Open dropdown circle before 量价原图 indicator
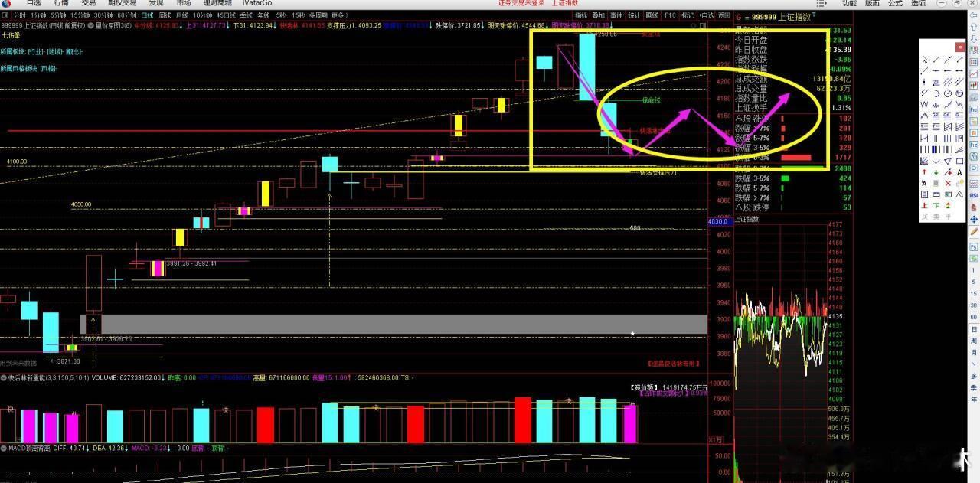The width and height of the screenshot is (980, 483). click(x=90, y=25)
